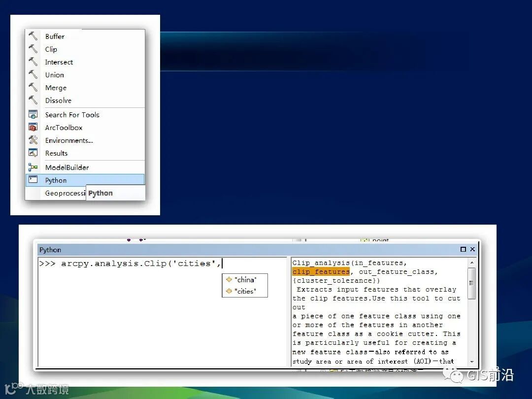Open the Environments... menu entry

[x=85, y=140]
